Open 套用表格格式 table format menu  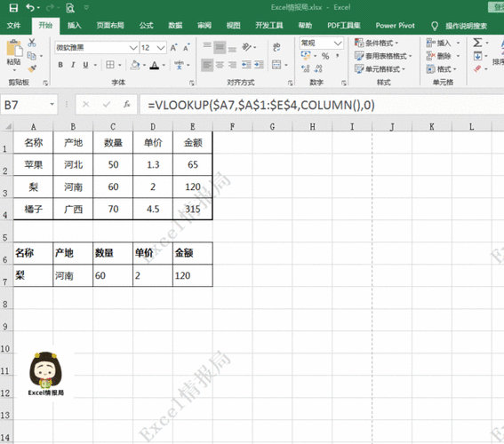tap(383, 56)
